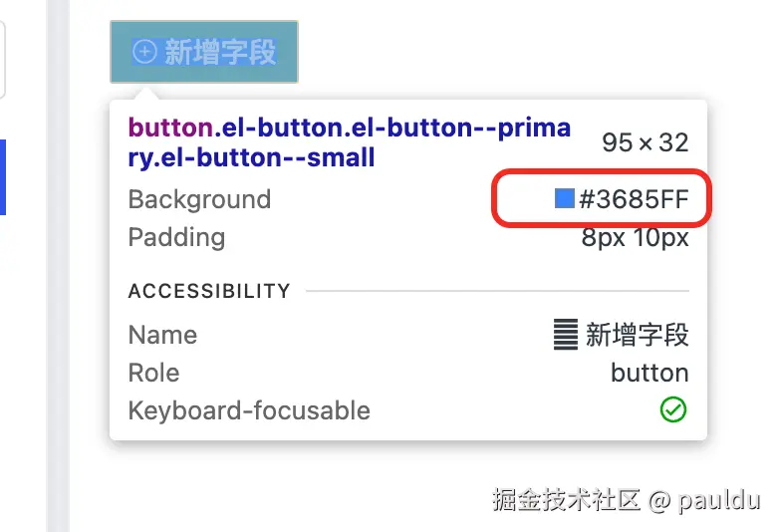Click the ACCESSIBILITY section header

(209, 291)
